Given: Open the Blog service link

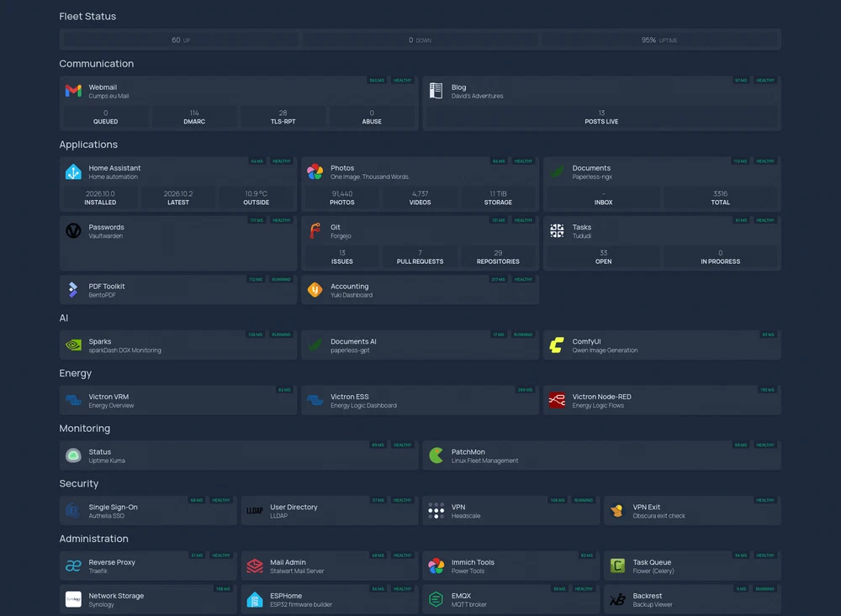Looking at the screenshot, I should 458,87.
